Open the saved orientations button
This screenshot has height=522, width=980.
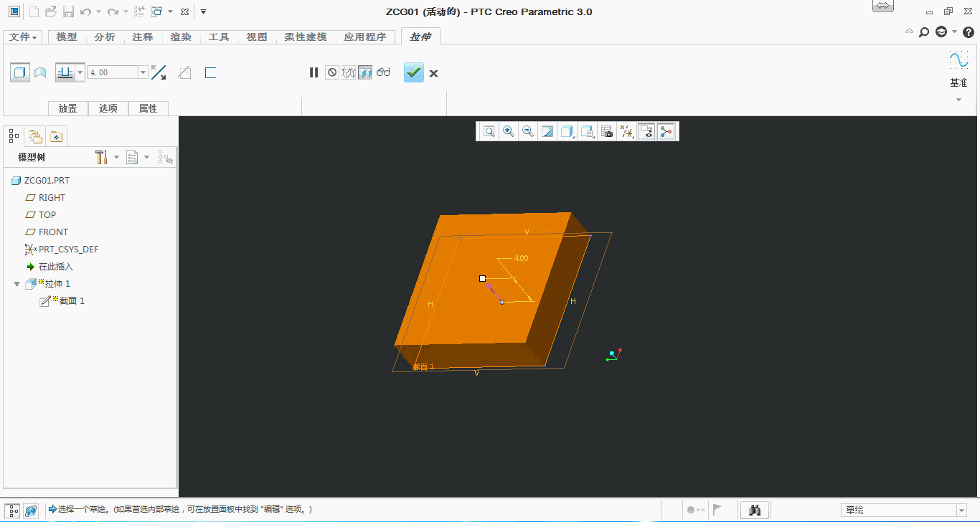587,131
